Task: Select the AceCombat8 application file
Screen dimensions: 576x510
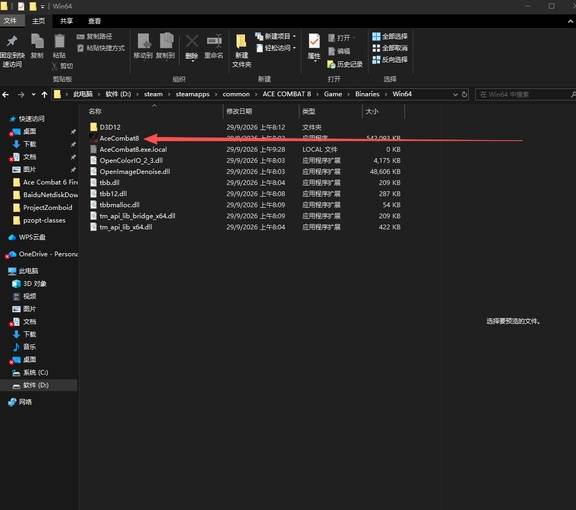Action: (119, 138)
